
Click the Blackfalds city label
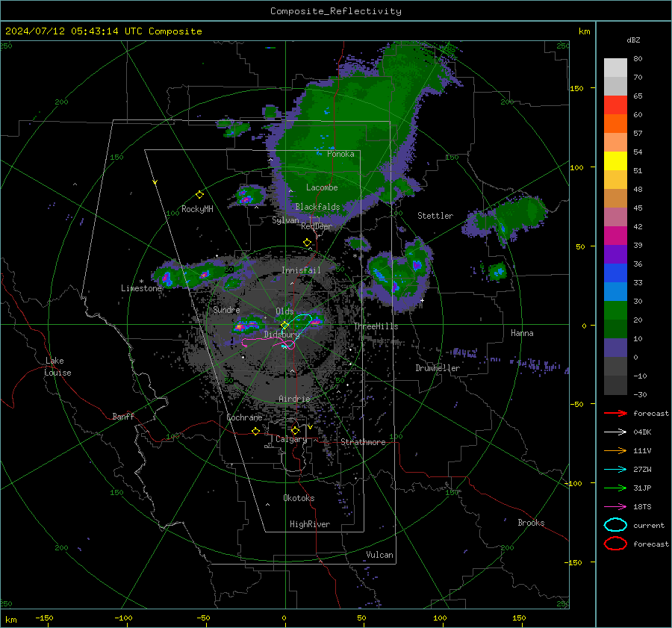[x=317, y=207]
